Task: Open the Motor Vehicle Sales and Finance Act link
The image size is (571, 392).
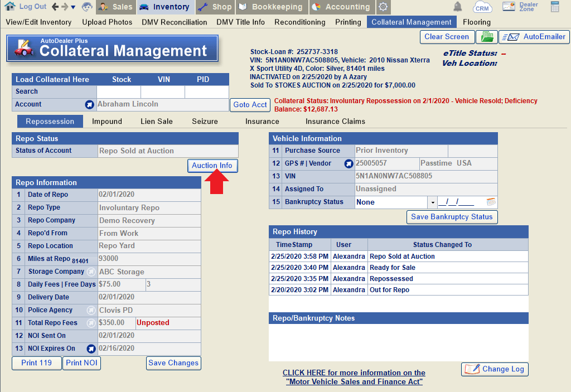Action: coord(354,377)
